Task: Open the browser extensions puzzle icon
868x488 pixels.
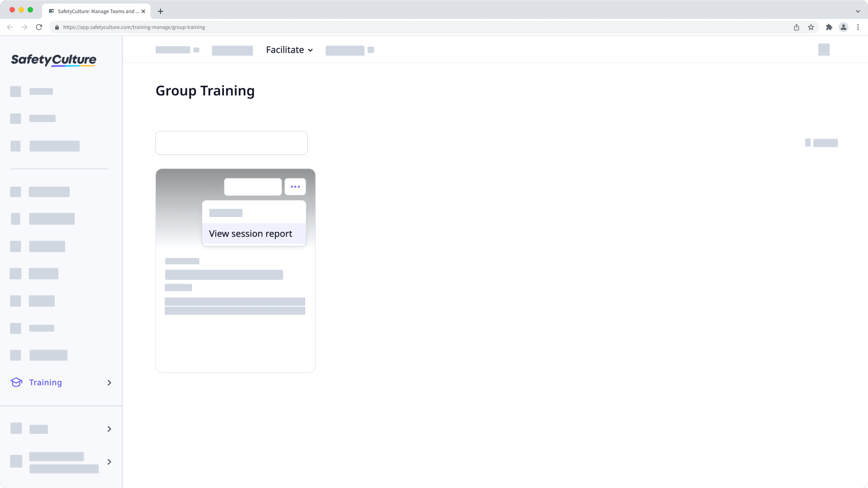Action: pos(830,27)
